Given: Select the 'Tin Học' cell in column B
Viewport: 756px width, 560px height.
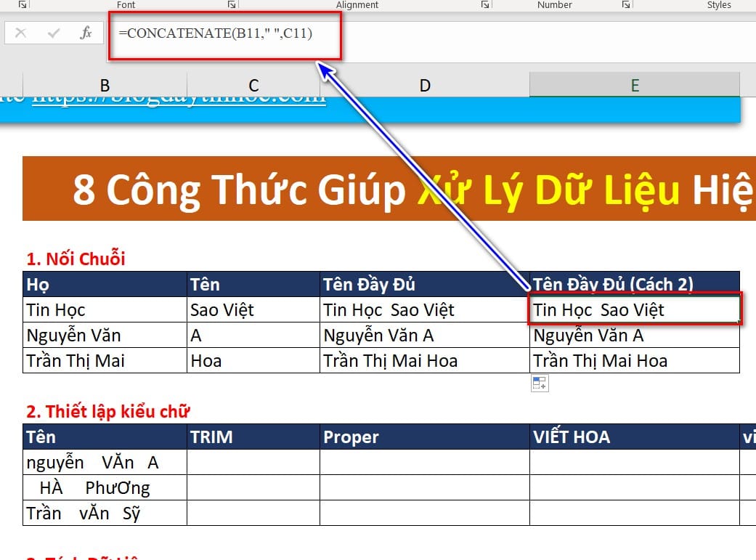Looking at the screenshot, I should tap(105, 309).
